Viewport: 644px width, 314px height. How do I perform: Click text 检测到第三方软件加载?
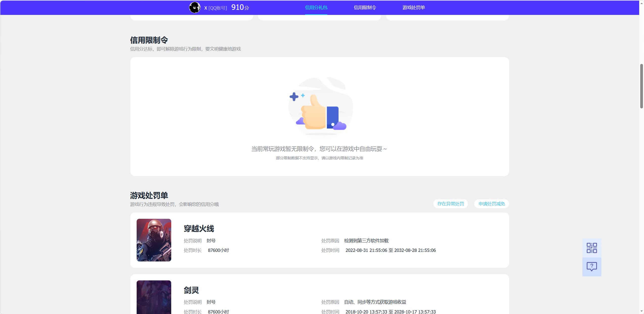366,241
